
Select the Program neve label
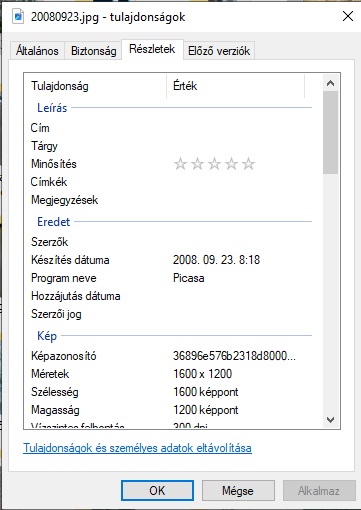(64, 278)
